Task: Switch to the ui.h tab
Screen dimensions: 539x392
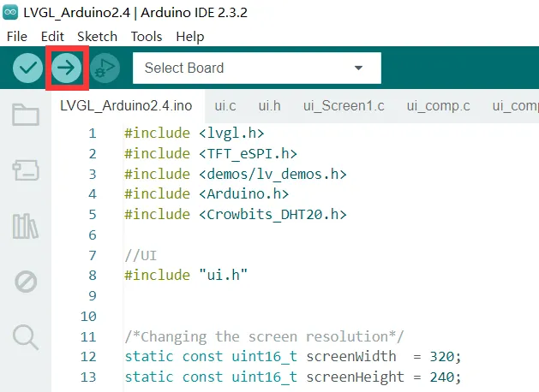Action: 269,106
